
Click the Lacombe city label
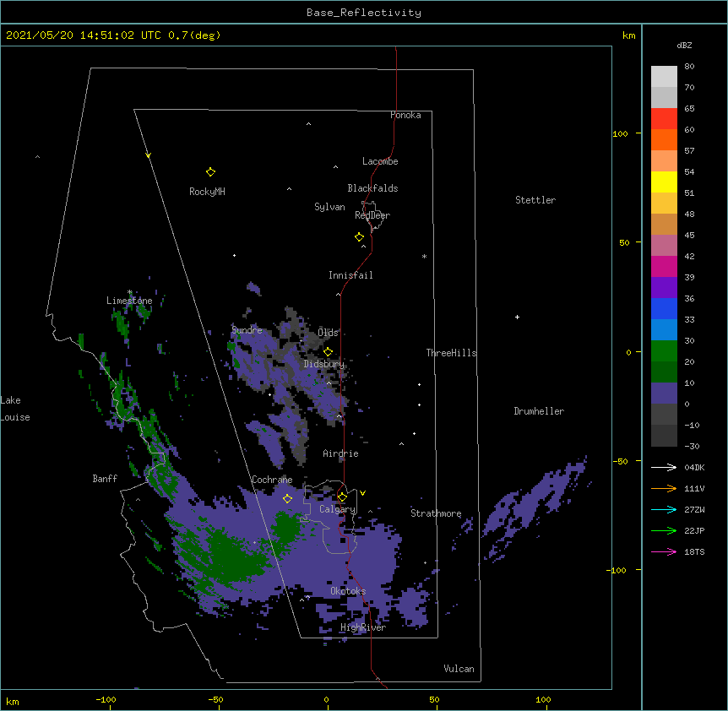[380, 161]
